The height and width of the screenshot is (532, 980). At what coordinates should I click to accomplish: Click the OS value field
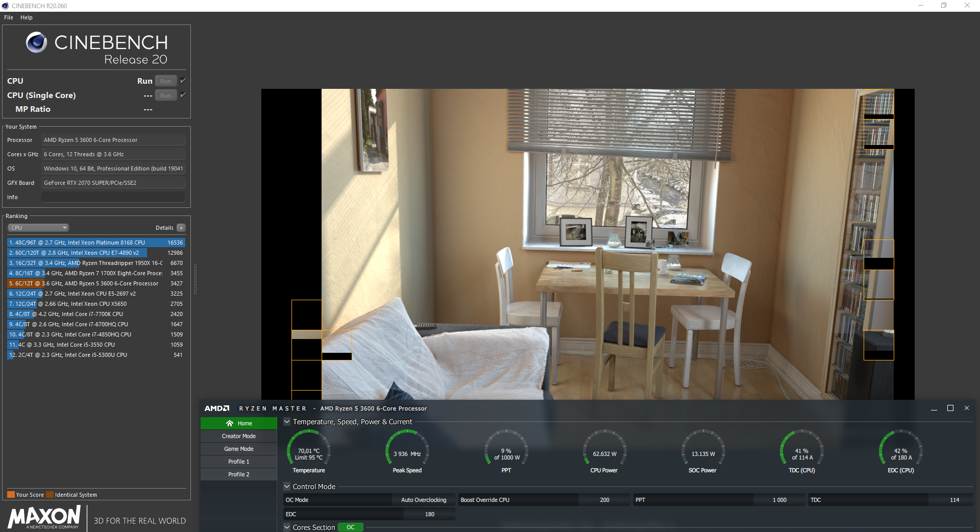click(x=113, y=168)
